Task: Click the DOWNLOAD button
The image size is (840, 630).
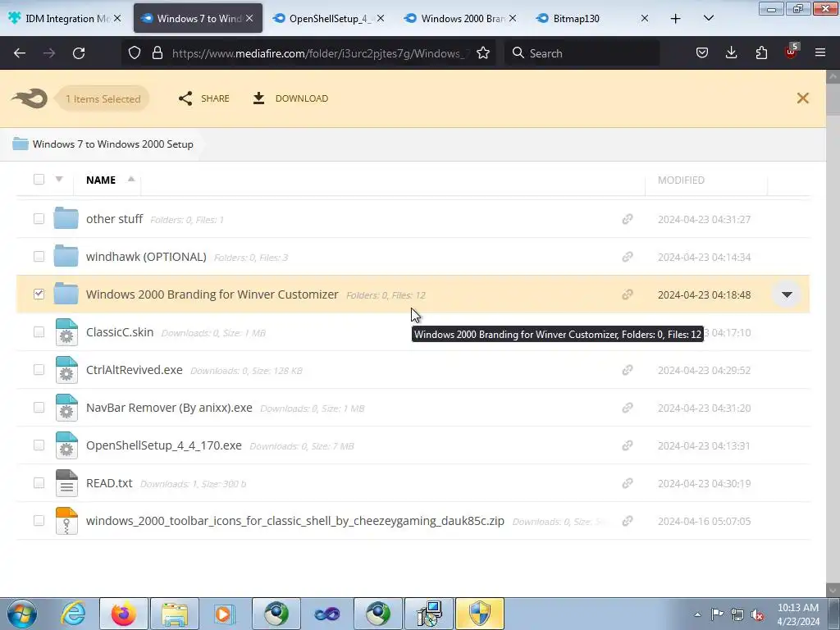Action: tap(290, 98)
